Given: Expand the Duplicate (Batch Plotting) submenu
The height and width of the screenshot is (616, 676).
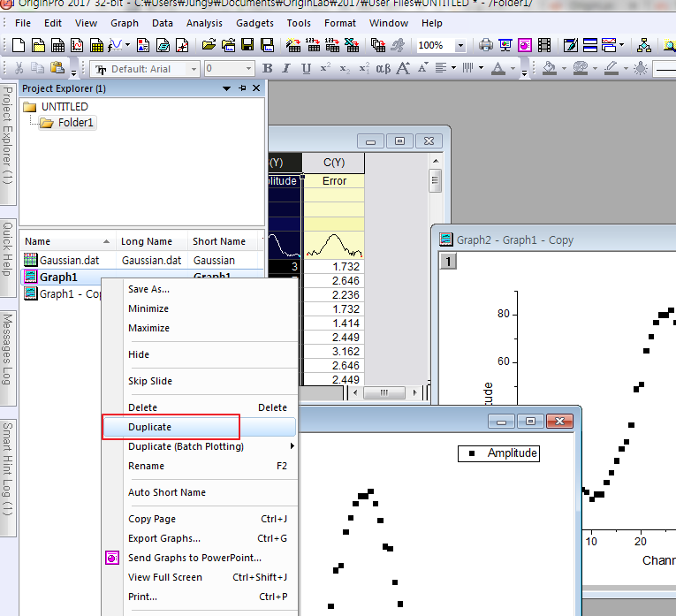Looking at the screenshot, I should 292,445.
